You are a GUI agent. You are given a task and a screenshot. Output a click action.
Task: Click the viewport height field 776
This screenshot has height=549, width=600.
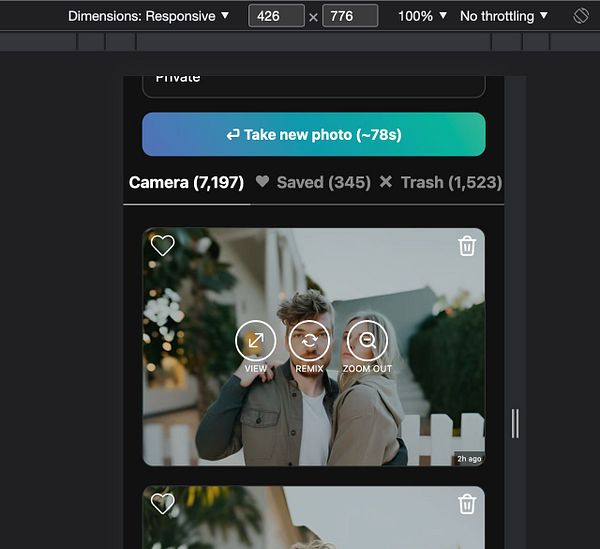(x=350, y=16)
